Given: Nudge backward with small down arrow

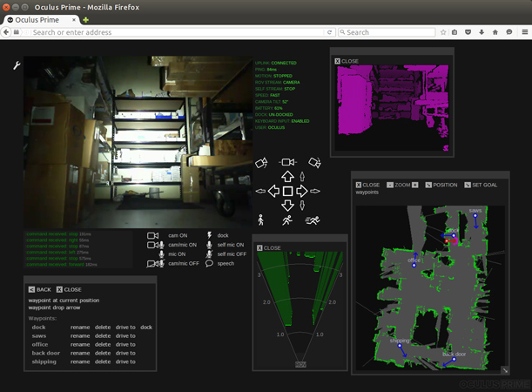Looking at the screenshot, I should click(302, 206).
